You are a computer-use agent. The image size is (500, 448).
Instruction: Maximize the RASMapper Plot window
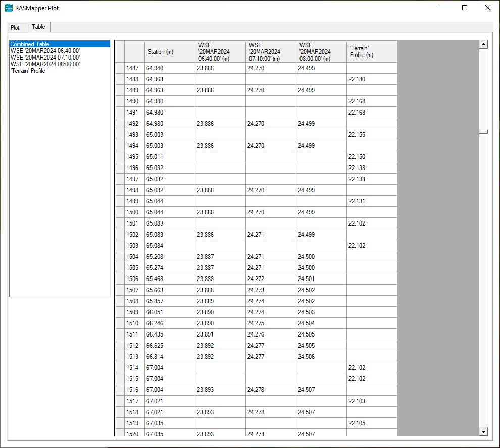(465, 8)
